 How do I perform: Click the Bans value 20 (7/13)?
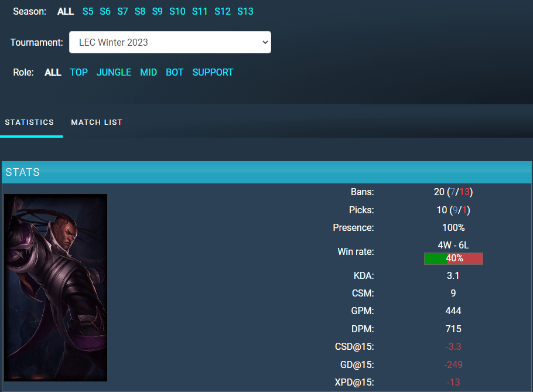[x=453, y=192]
